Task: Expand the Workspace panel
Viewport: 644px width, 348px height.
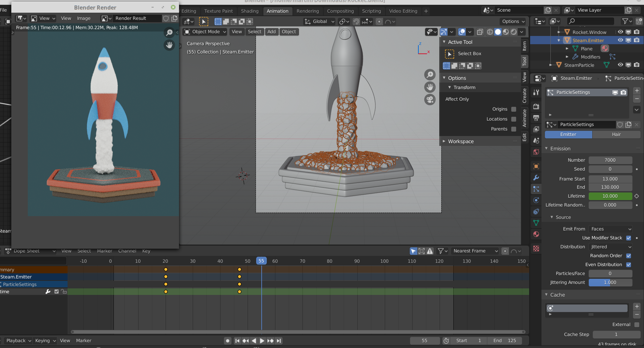Action: click(x=461, y=141)
